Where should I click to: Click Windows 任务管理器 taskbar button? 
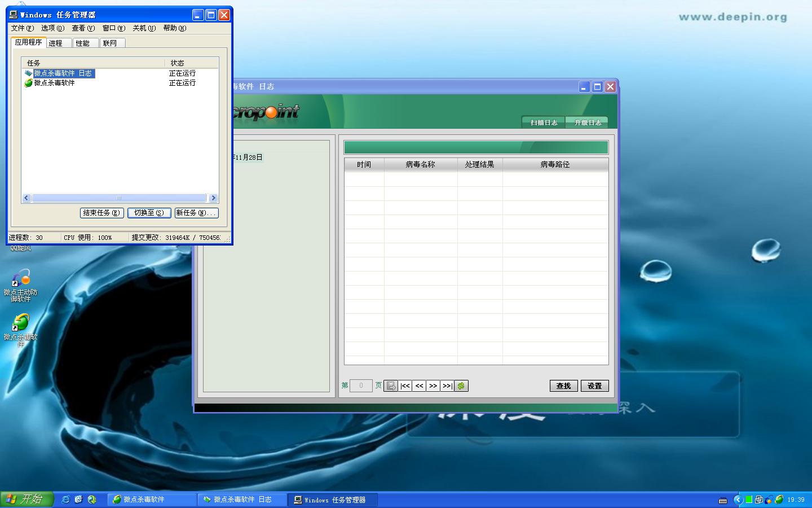point(333,500)
